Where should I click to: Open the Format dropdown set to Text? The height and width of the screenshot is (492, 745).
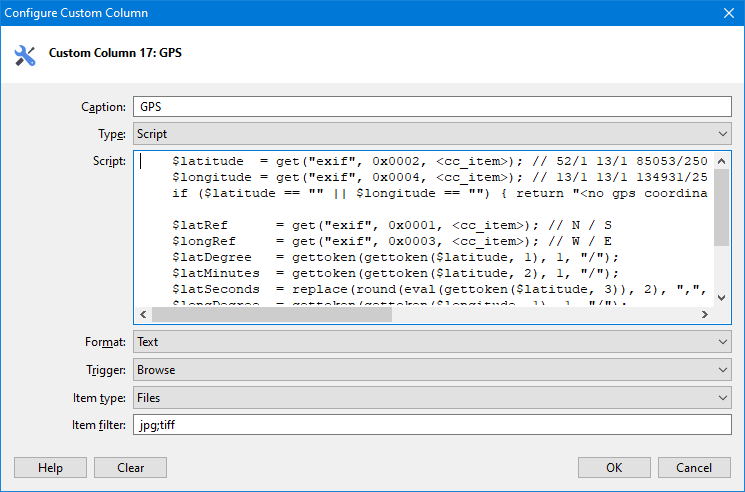[x=432, y=342]
